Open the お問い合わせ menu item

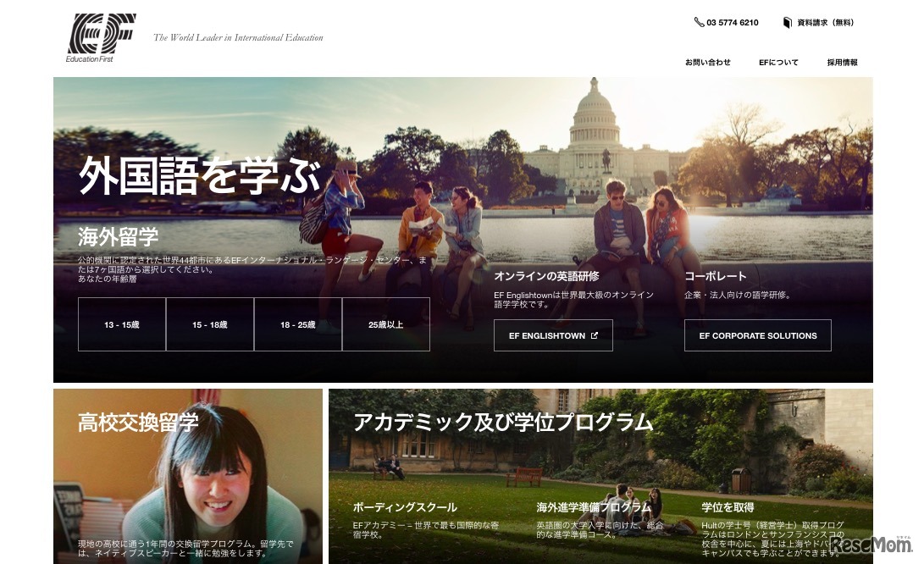tap(708, 63)
